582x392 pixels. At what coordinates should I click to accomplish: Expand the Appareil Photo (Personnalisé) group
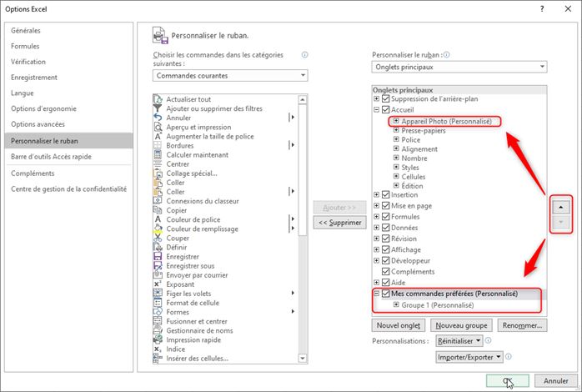pyautogui.click(x=396, y=121)
